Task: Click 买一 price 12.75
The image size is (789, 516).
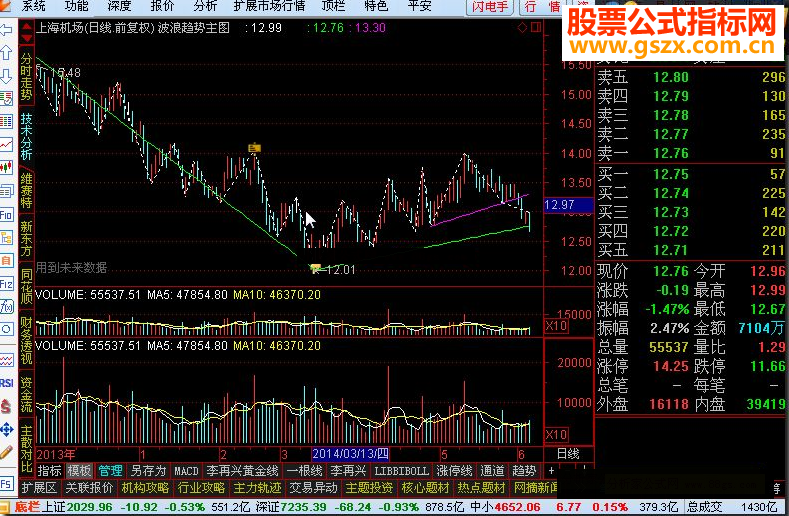Action: click(670, 174)
